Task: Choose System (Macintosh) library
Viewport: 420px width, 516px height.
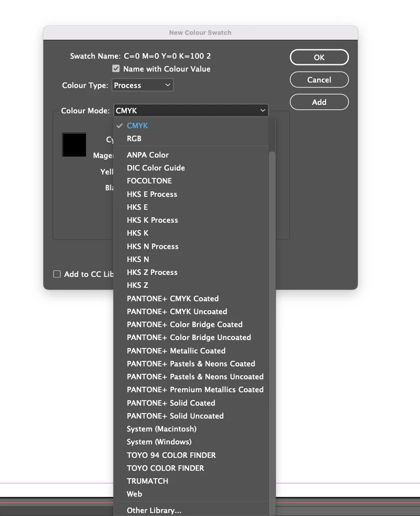Action: pos(191,429)
